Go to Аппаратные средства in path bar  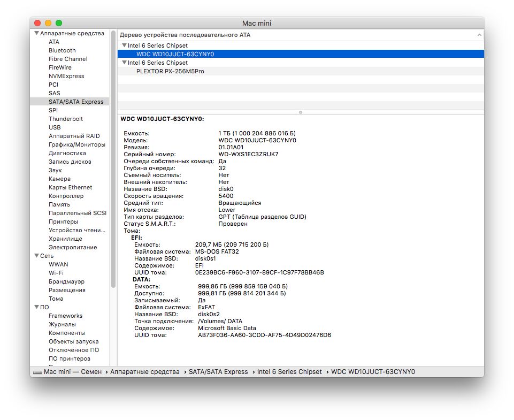[145, 371]
